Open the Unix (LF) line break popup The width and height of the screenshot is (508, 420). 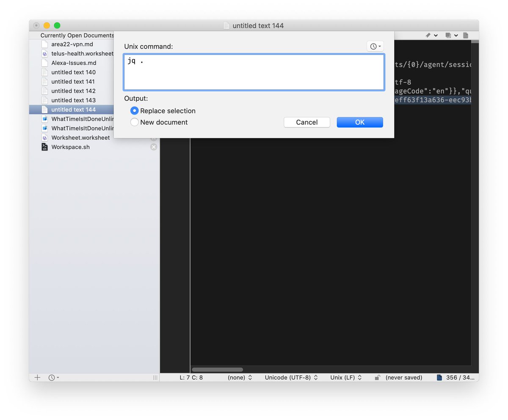pos(346,377)
